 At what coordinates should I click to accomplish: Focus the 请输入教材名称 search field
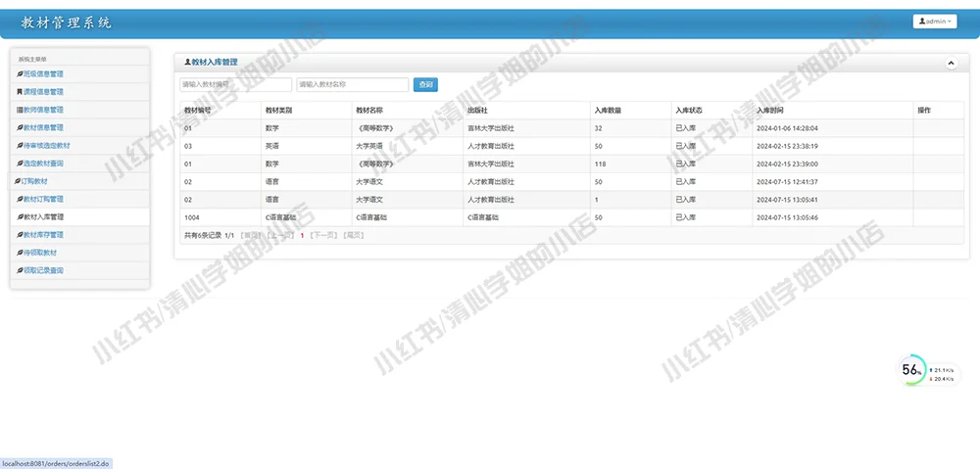click(x=353, y=84)
